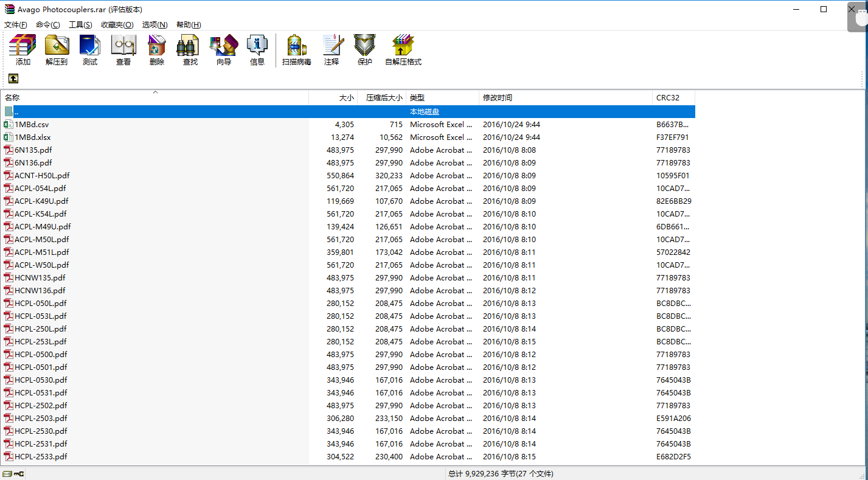Screen dimensions: 868x480
Task: Go up one level with arrow icon
Action: (13, 78)
